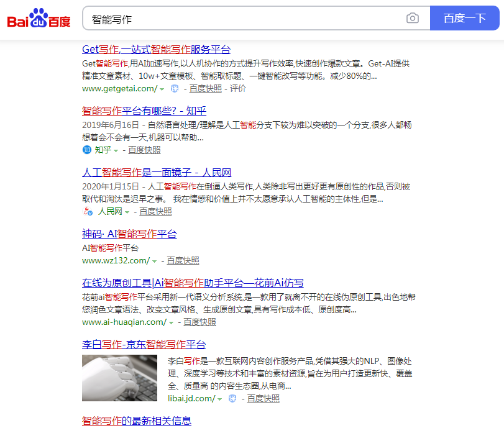Click the date text 2019年6月16日
Image resolution: width=504 pixels, height=428 pixels.
pyautogui.click(x=110, y=125)
